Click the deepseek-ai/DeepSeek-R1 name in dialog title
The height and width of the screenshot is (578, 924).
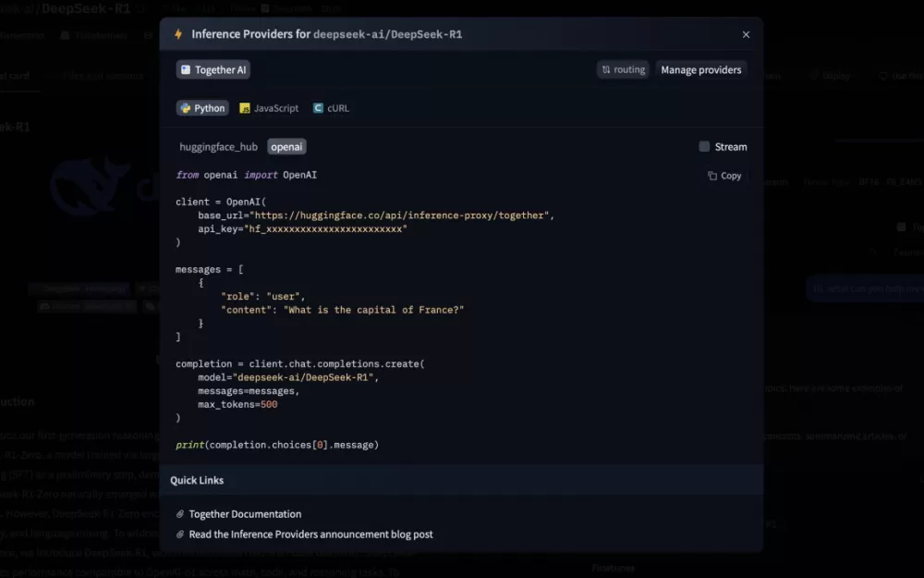[388, 34]
